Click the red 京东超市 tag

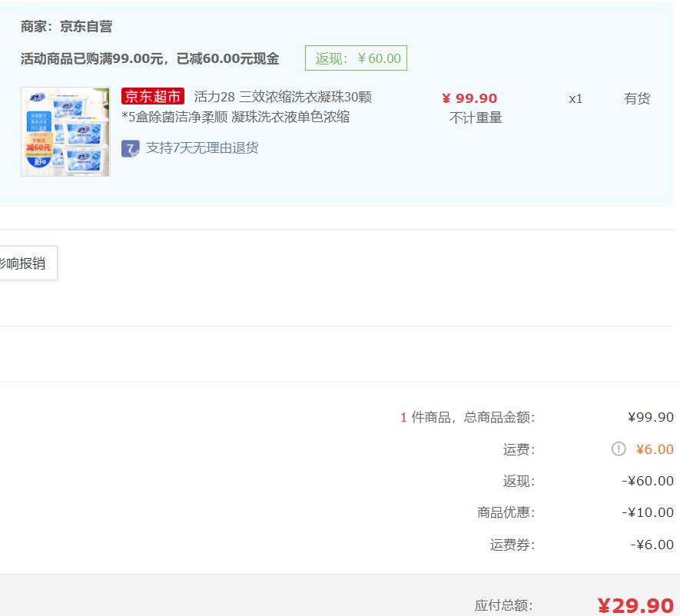[x=153, y=97]
